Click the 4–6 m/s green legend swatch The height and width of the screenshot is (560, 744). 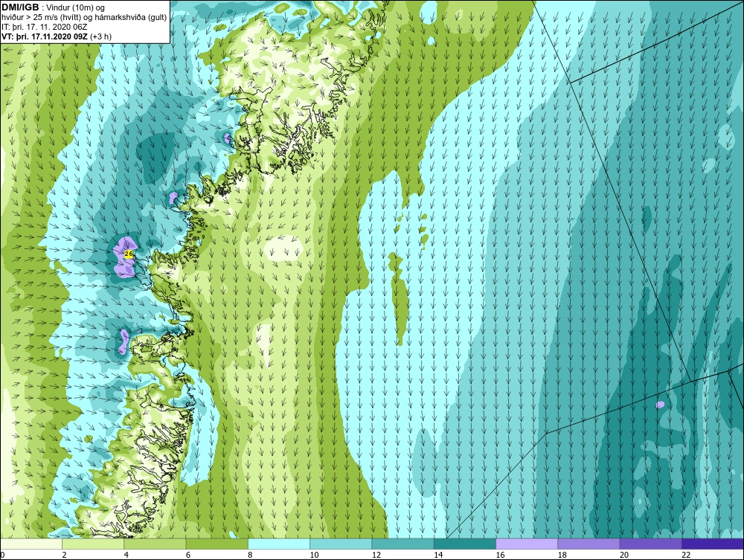(155, 544)
